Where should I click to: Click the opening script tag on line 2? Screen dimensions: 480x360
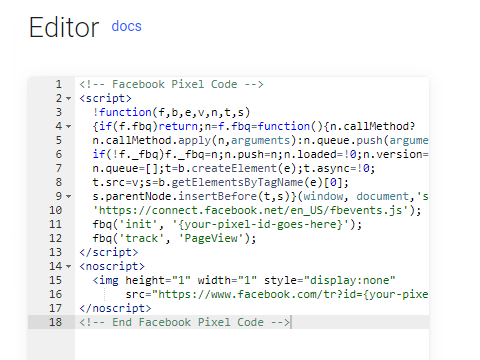tap(105, 98)
